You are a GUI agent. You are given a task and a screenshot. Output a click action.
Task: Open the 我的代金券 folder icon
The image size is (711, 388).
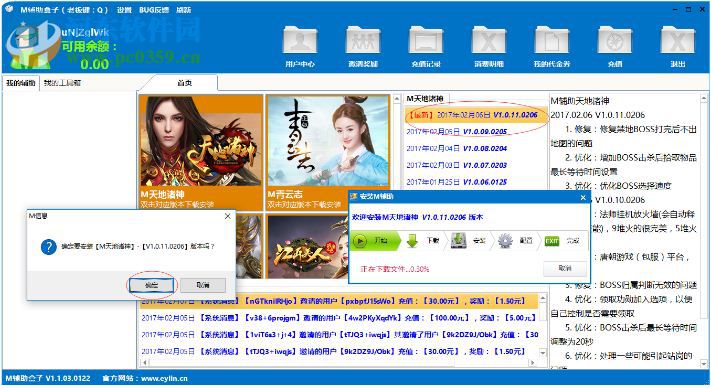(552, 40)
